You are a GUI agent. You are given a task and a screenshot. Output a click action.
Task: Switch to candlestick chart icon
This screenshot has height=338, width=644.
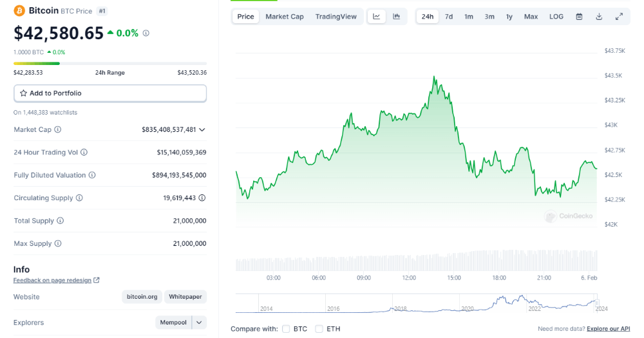[x=397, y=17]
